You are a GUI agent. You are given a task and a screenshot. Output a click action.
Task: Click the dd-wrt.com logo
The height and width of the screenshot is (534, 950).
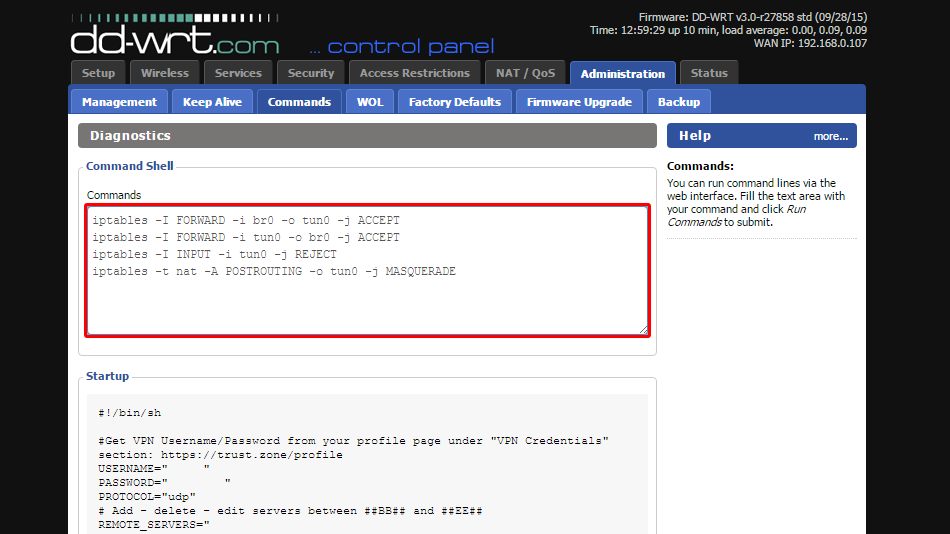point(175,36)
